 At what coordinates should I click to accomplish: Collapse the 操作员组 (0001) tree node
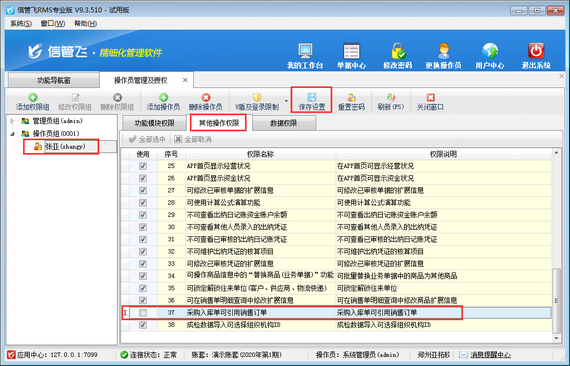pos(12,134)
